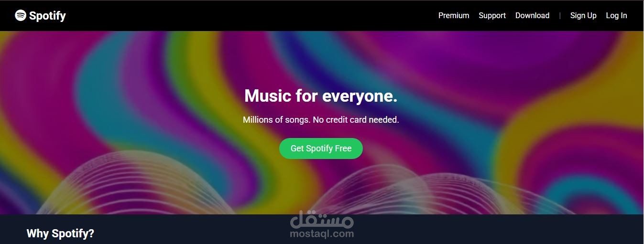Image resolution: width=644 pixels, height=244 pixels.
Task: Click the mostaql.com watermark text
Action: click(x=321, y=234)
